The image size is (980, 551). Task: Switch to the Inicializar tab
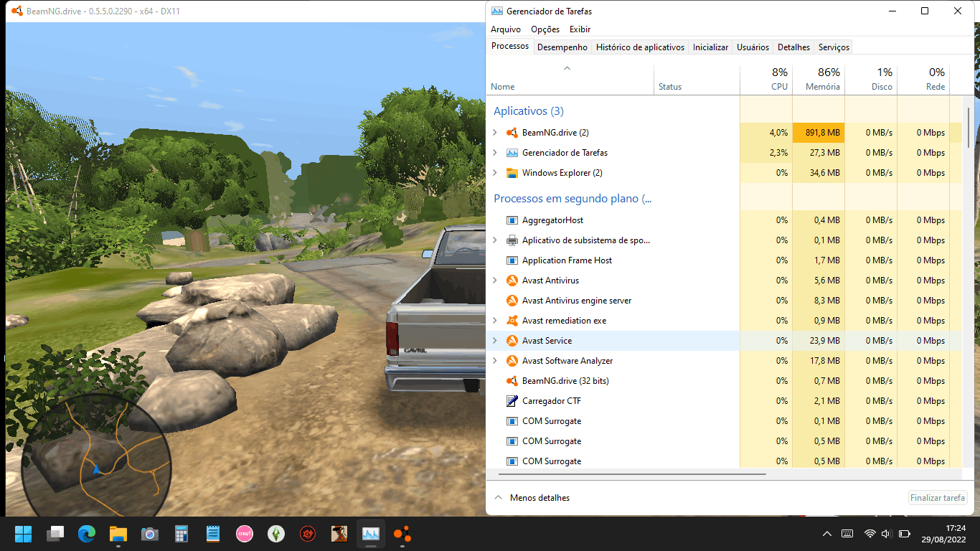click(x=710, y=47)
